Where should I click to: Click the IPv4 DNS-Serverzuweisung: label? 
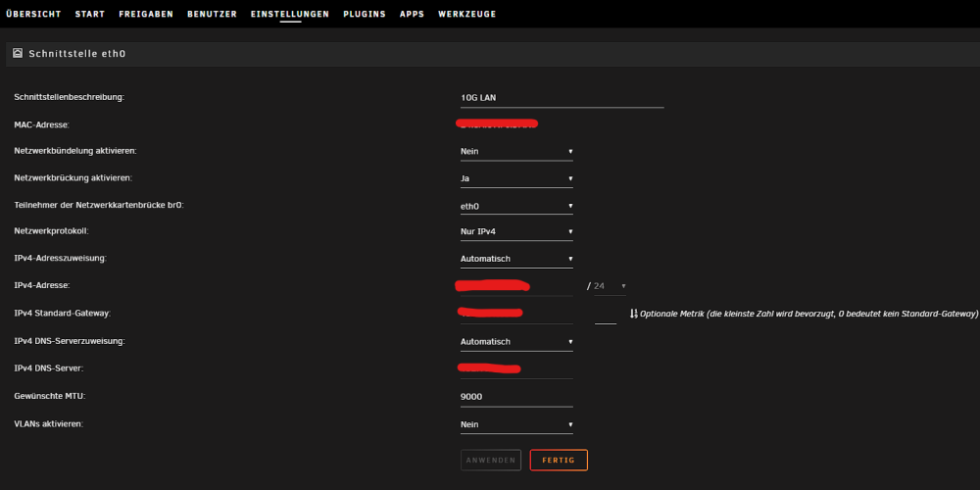(70, 341)
